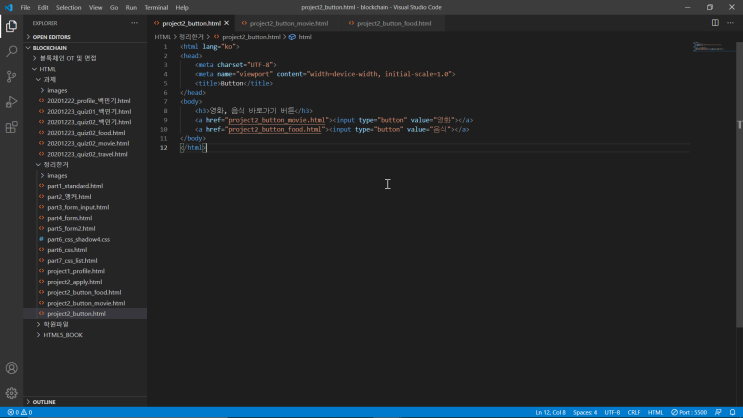The image size is (743, 418).
Task: Open the Go menu
Action: [x=114, y=8]
